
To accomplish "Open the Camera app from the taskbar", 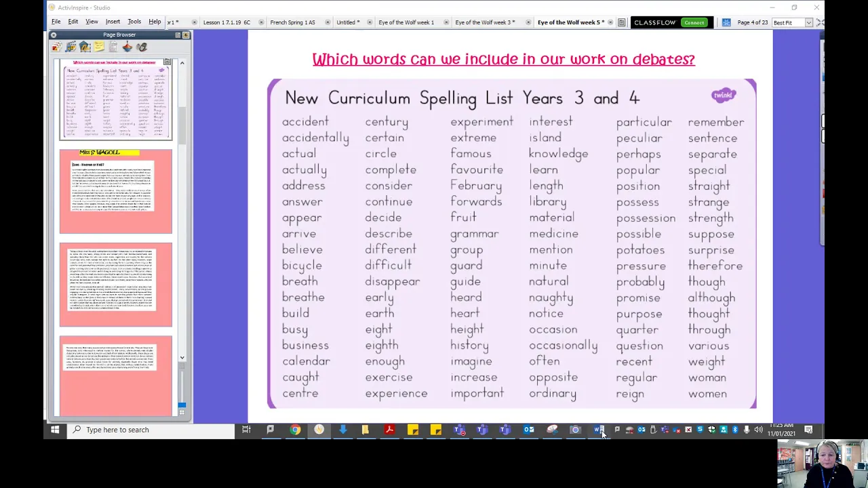I will pyautogui.click(x=575, y=430).
